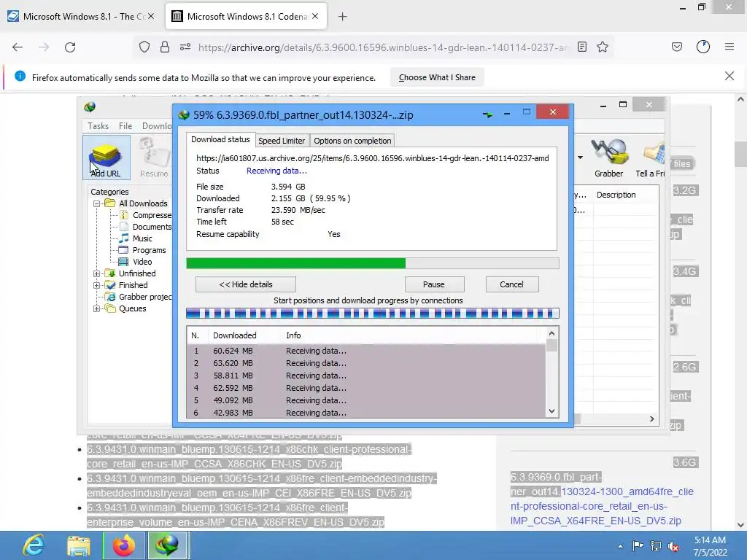Expand the Finished category node

[x=97, y=285]
